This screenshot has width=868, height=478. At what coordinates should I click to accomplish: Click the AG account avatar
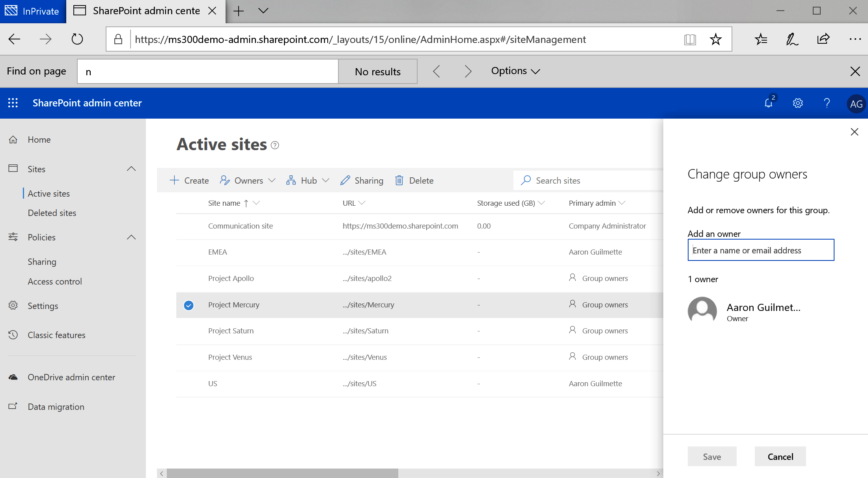coord(856,104)
